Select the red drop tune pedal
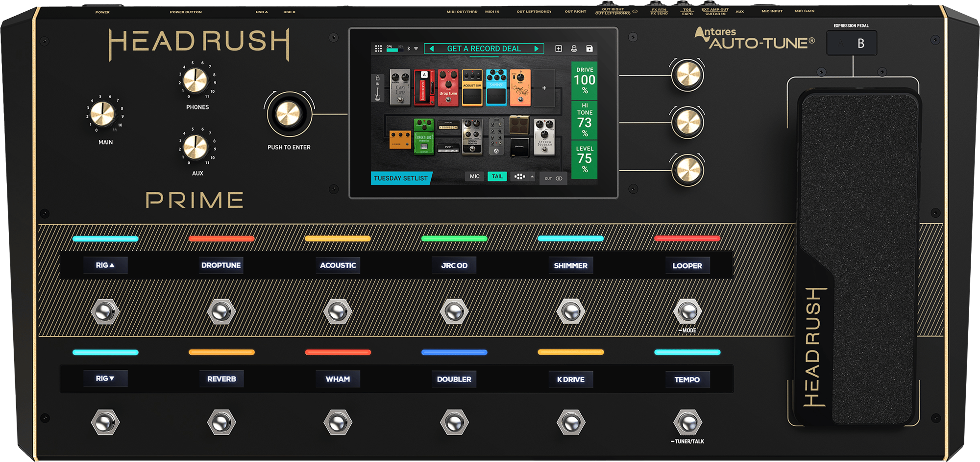 448,87
